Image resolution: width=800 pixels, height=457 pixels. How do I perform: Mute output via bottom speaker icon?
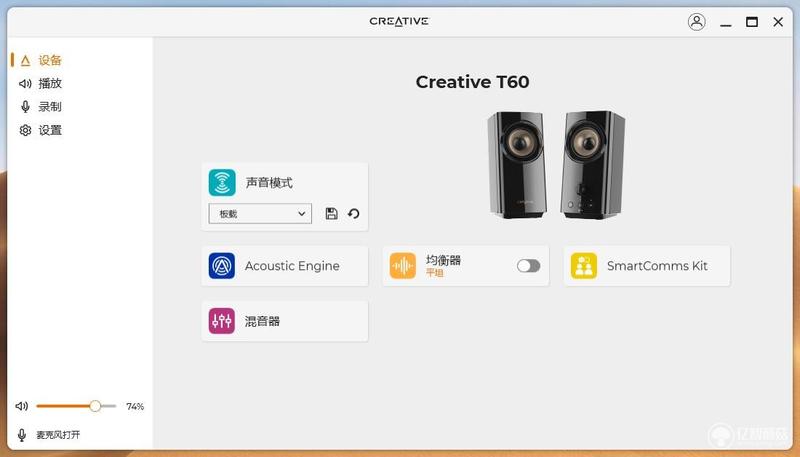coord(21,406)
